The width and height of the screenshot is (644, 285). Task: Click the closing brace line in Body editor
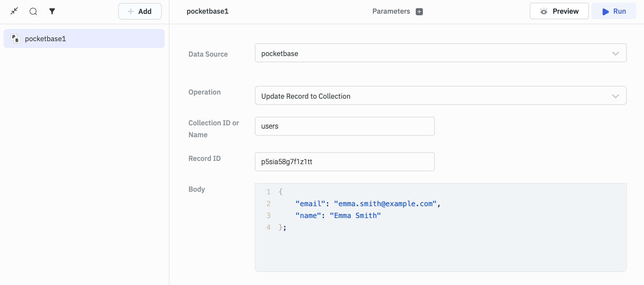point(282,228)
